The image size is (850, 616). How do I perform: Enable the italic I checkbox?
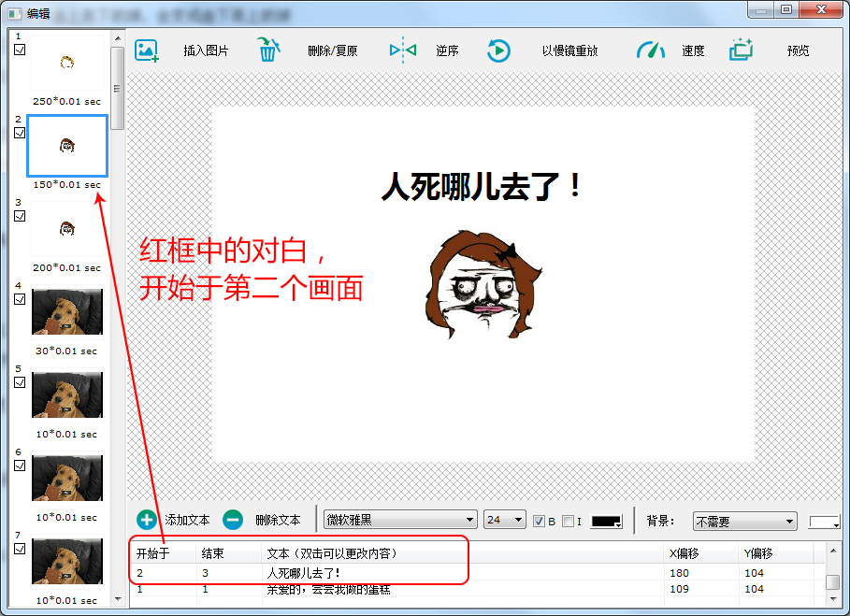[x=569, y=522]
